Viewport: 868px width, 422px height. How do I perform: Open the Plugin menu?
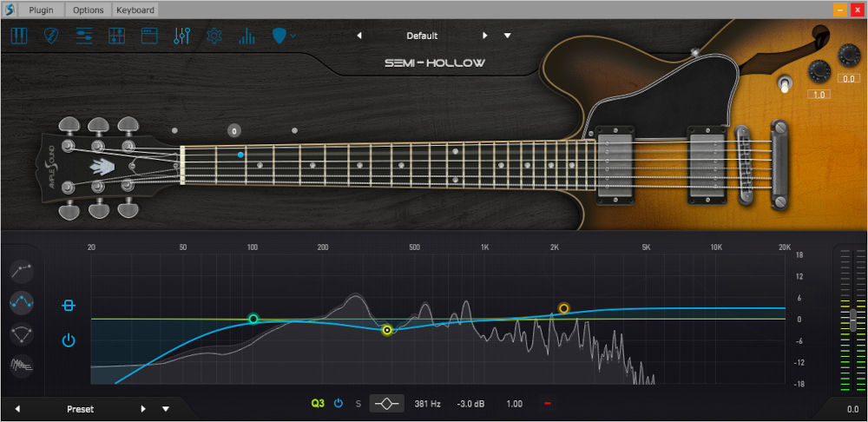tap(41, 10)
